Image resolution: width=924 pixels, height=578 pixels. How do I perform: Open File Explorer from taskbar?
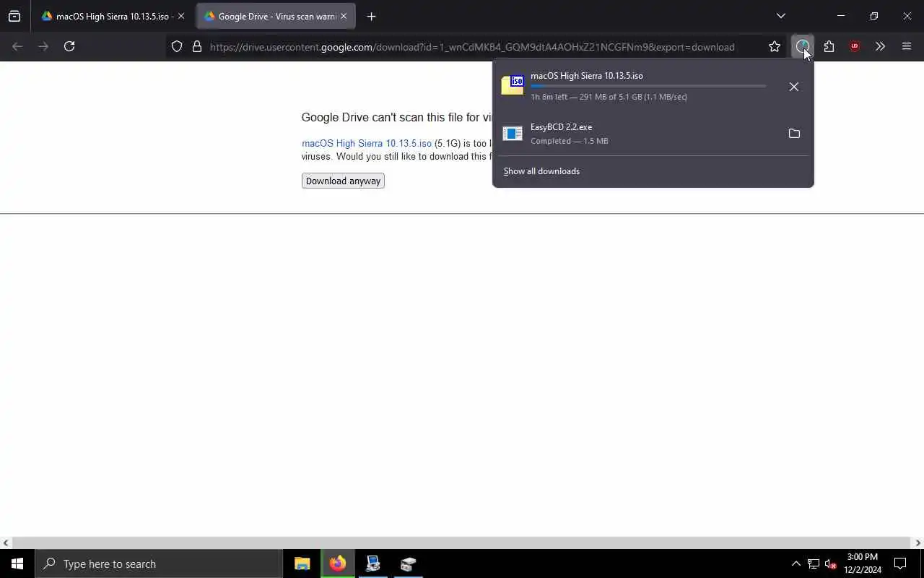click(x=302, y=564)
